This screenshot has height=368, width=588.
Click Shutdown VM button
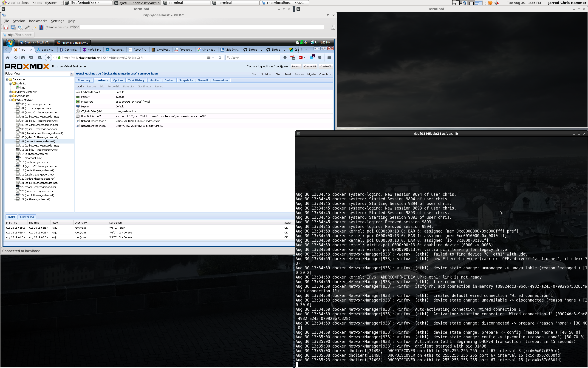(266, 75)
